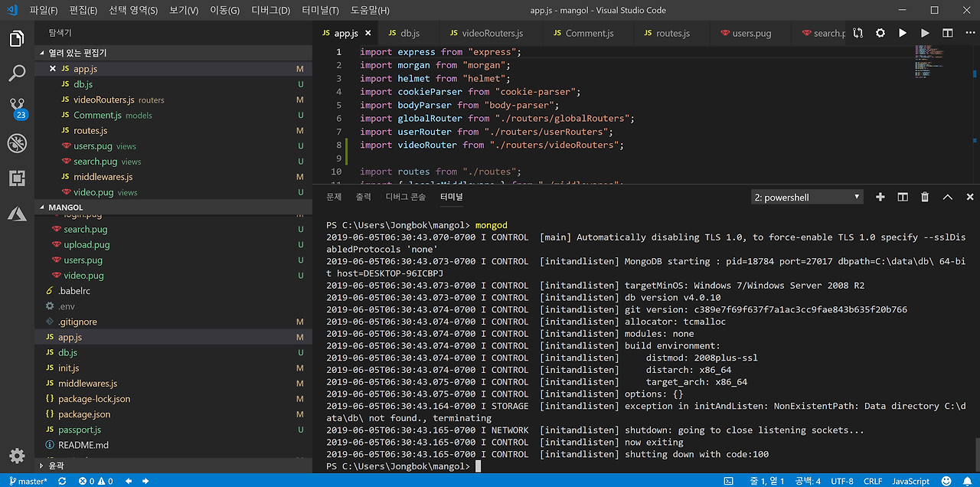The width and height of the screenshot is (980, 487).
Task: Collapse the MANGOL folder section
Action: click(65, 208)
